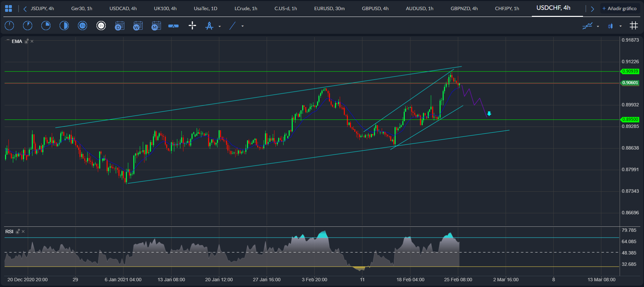Click the blue horizontal bar toolbar icon
The image size is (644, 287).
[173, 26]
